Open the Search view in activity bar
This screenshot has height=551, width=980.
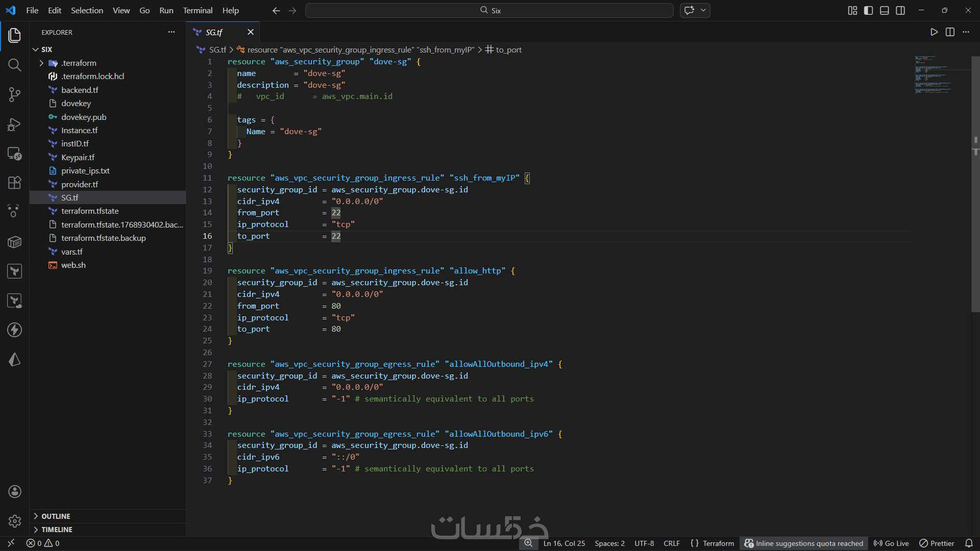pyautogui.click(x=14, y=65)
